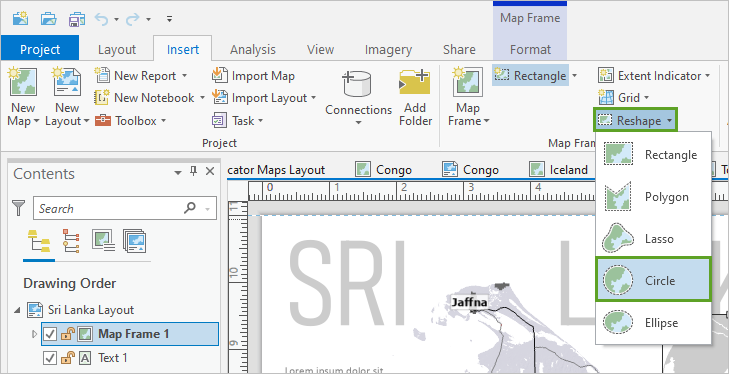Collapse the Sri Lanka Layout tree node
Image resolution: width=729 pixels, height=374 pixels.
[17, 310]
